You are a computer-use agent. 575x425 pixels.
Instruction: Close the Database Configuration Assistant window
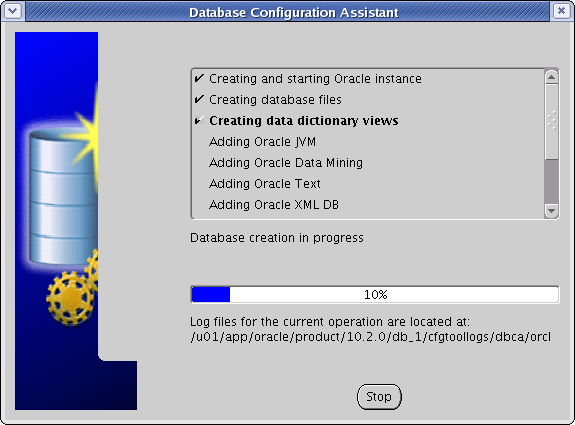tap(561, 11)
